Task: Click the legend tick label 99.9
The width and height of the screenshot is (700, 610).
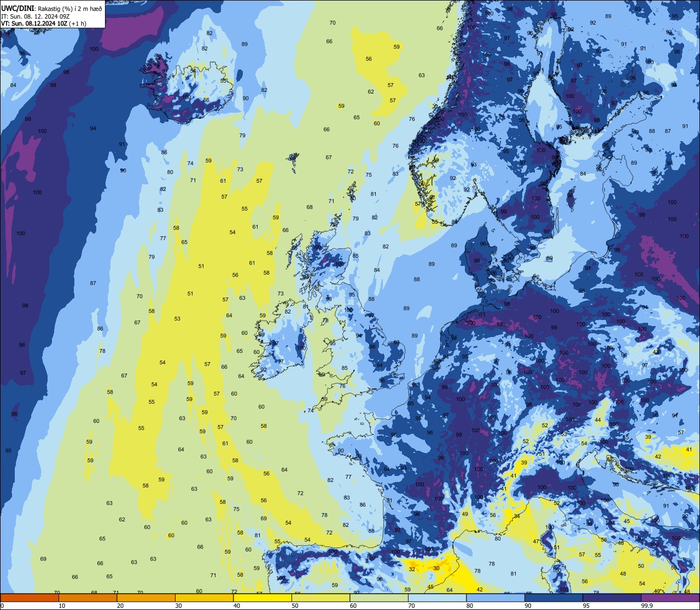Action: [x=647, y=606]
